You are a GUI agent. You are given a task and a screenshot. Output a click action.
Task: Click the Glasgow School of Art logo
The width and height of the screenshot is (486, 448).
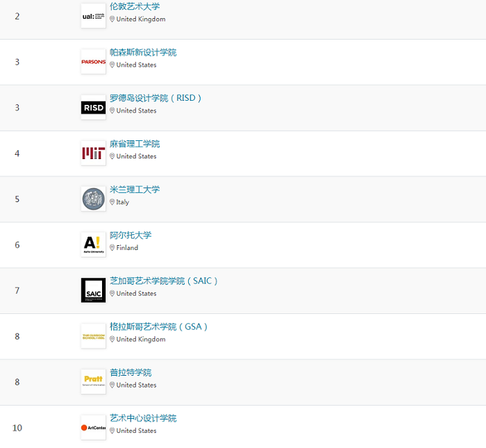pos(93,336)
